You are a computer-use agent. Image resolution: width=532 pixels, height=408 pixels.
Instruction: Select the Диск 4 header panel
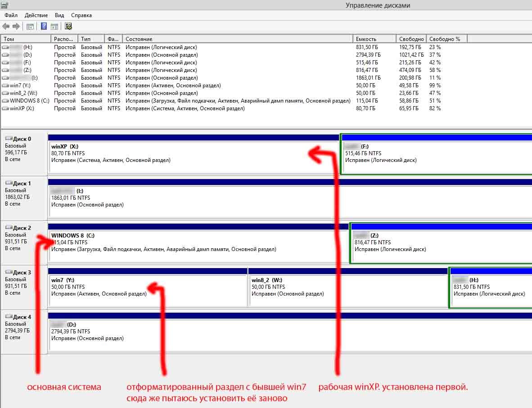pyautogui.click(x=24, y=332)
